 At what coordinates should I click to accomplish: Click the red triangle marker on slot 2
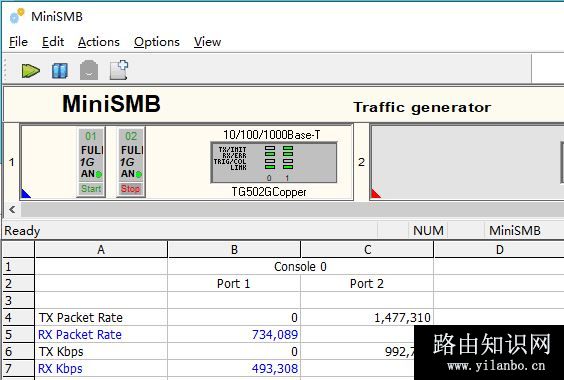coord(376,193)
